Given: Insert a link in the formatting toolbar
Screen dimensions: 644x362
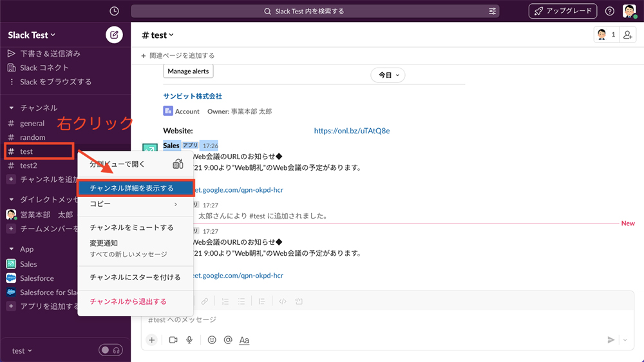Looking at the screenshot, I should coord(205,301).
